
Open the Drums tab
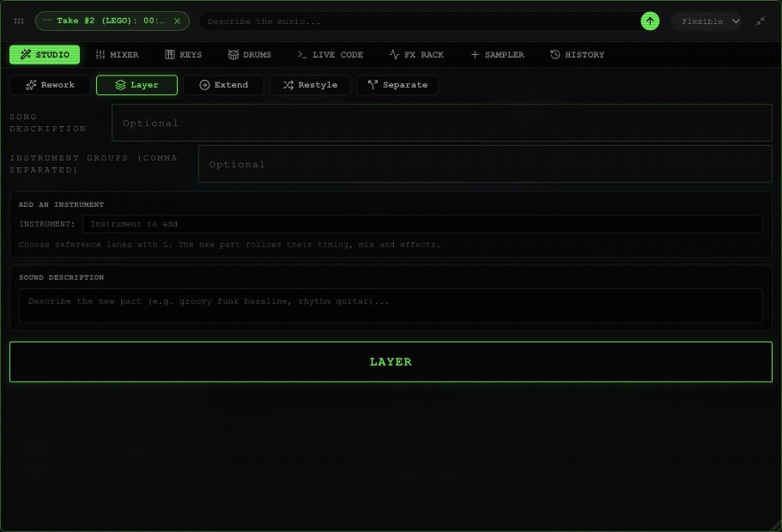pos(249,55)
